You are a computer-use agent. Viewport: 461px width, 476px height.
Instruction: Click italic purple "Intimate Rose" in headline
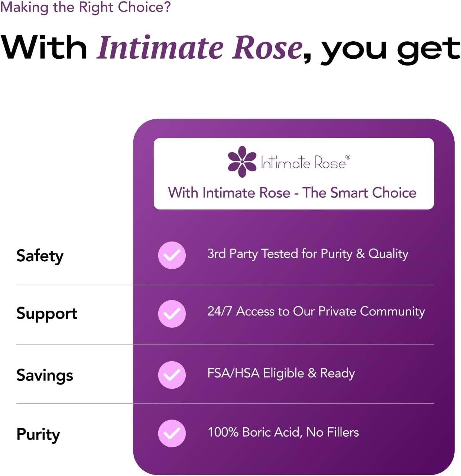[x=200, y=48]
